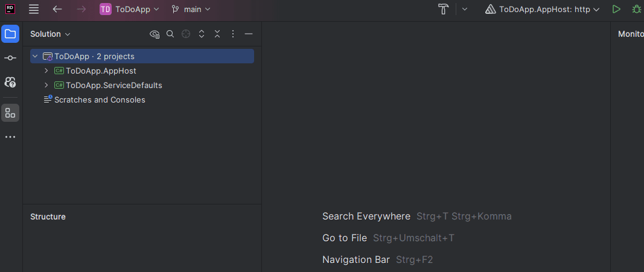Toggle the show all files eye icon
Image resolution: width=644 pixels, height=272 pixels.
[155, 34]
